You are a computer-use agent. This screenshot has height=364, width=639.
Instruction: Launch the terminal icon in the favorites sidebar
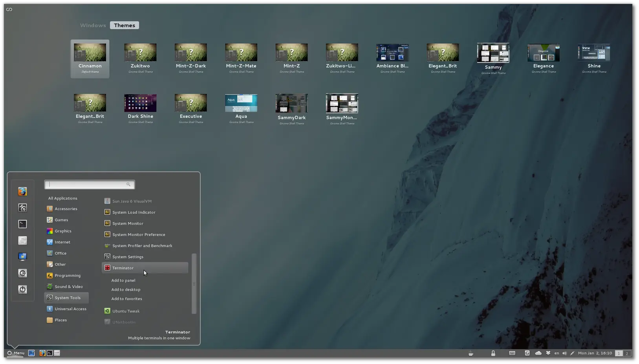(22, 224)
